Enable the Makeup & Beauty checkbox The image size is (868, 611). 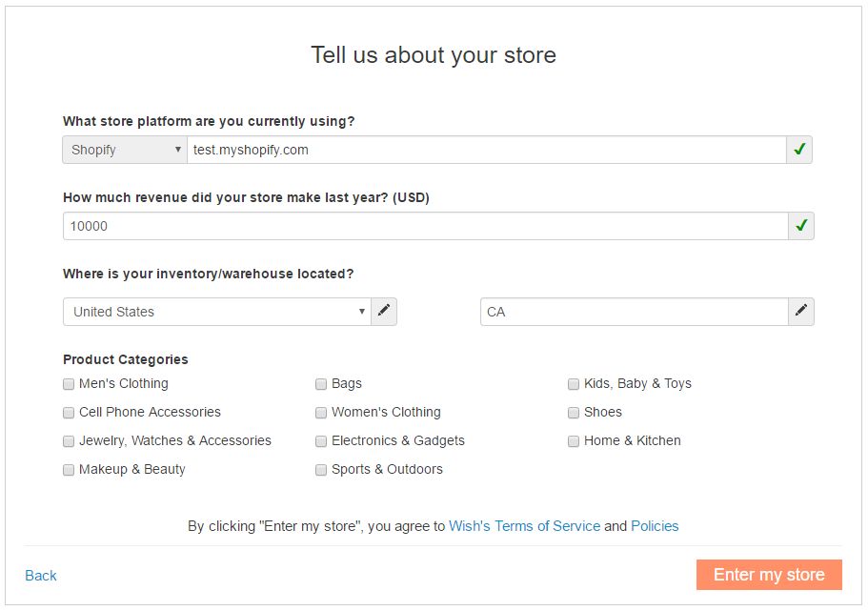(x=68, y=469)
